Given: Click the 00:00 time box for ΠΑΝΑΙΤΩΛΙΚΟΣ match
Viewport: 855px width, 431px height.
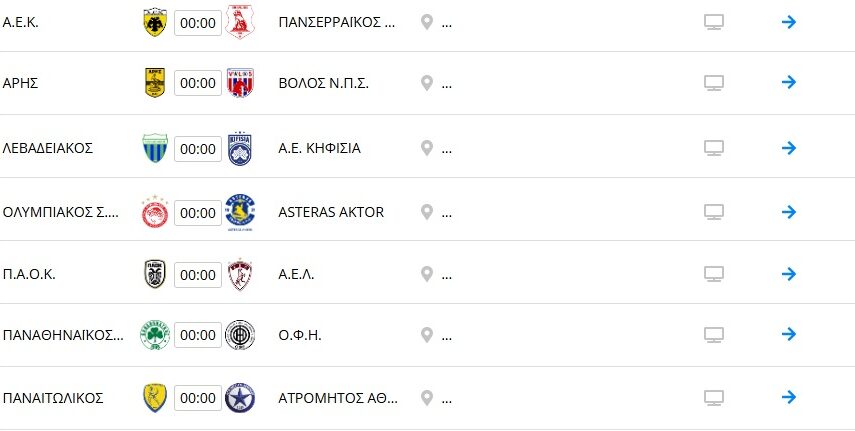Looking at the screenshot, I should point(198,397).
